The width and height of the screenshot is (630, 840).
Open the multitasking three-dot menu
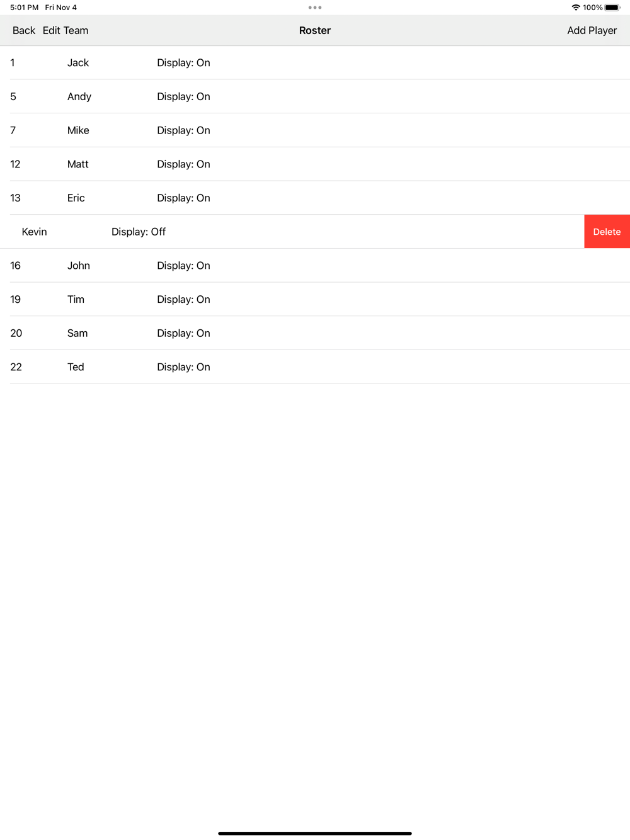315,8
